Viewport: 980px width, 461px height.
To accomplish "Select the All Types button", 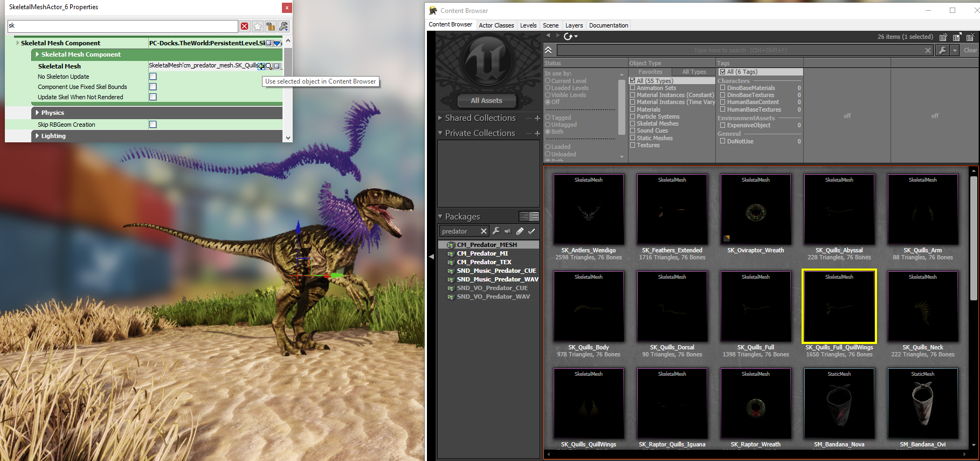I will click(694, 72).
